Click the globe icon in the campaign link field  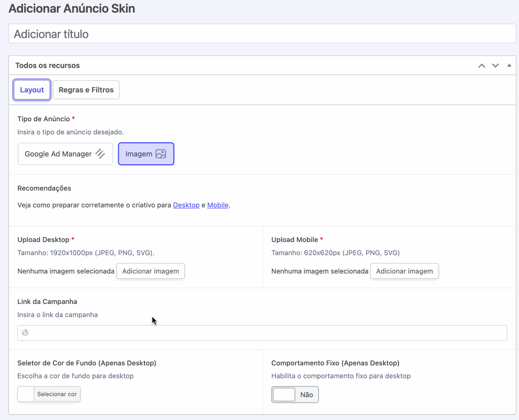tap(25, 333)
